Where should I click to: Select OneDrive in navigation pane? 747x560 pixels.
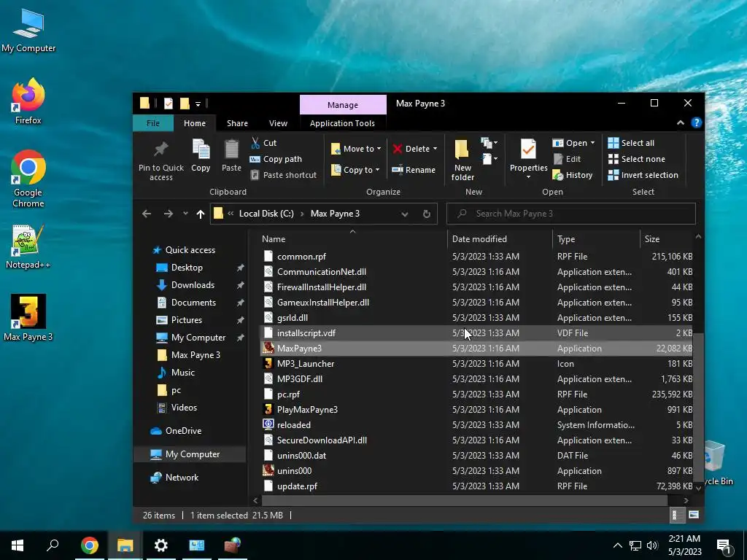[x=183, y=430]
